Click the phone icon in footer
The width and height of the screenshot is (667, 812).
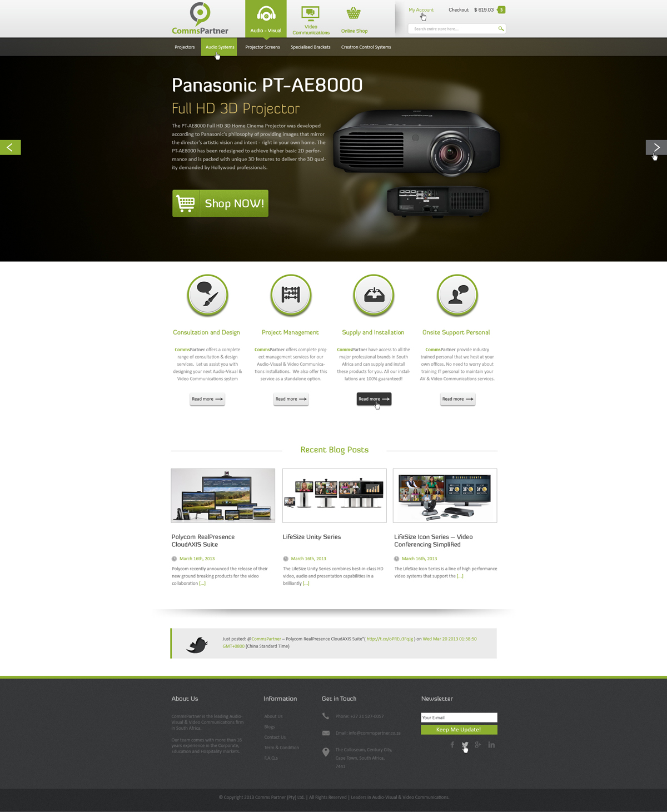(x=326, y=716)
